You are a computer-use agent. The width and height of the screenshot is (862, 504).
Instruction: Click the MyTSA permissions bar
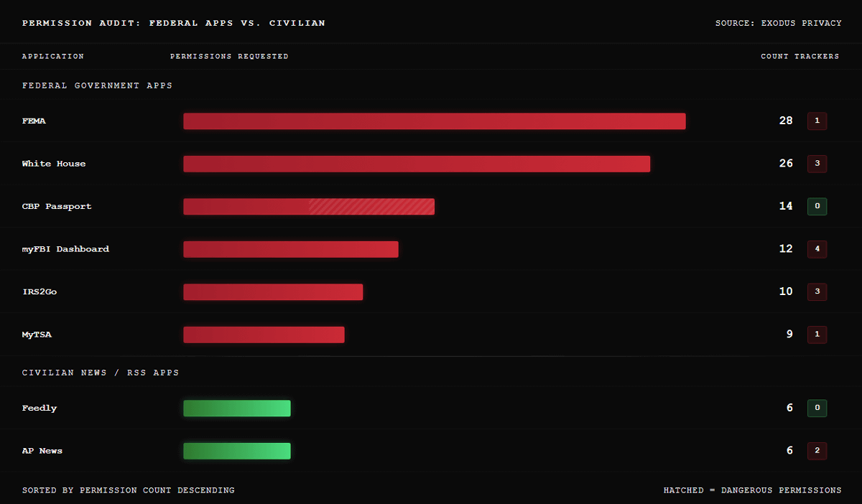tap(264, 335)
